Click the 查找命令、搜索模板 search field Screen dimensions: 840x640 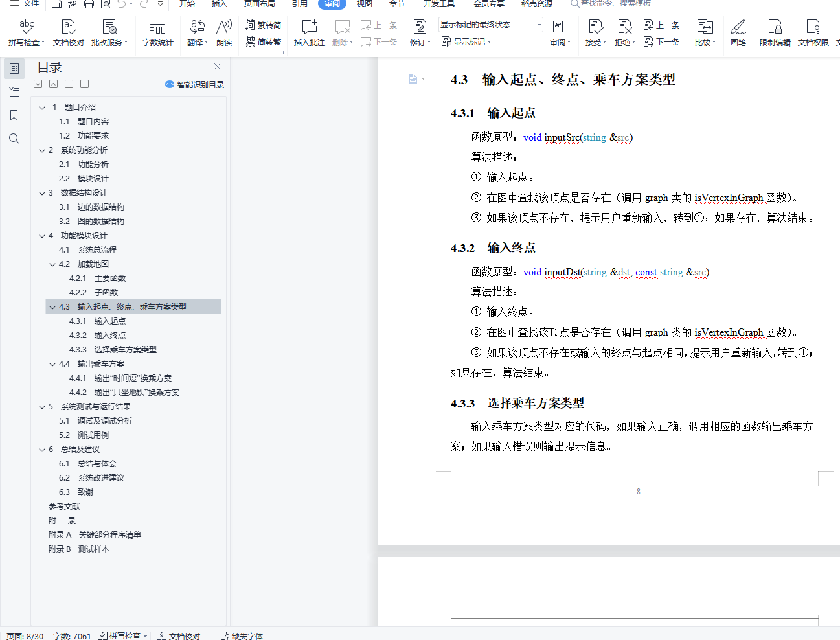pyautogui.click(x=611, y=4)
